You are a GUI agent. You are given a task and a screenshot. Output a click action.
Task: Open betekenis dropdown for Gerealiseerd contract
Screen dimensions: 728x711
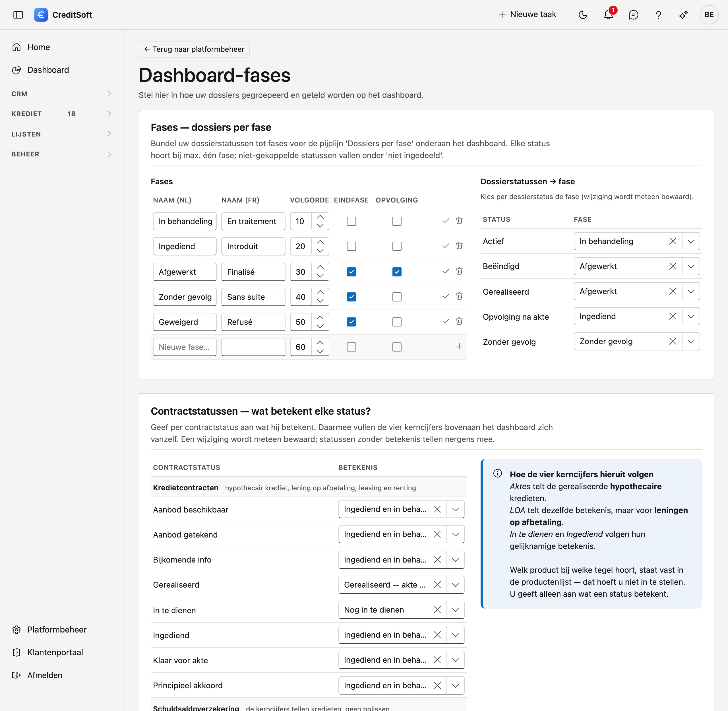[x=456, y=585]
